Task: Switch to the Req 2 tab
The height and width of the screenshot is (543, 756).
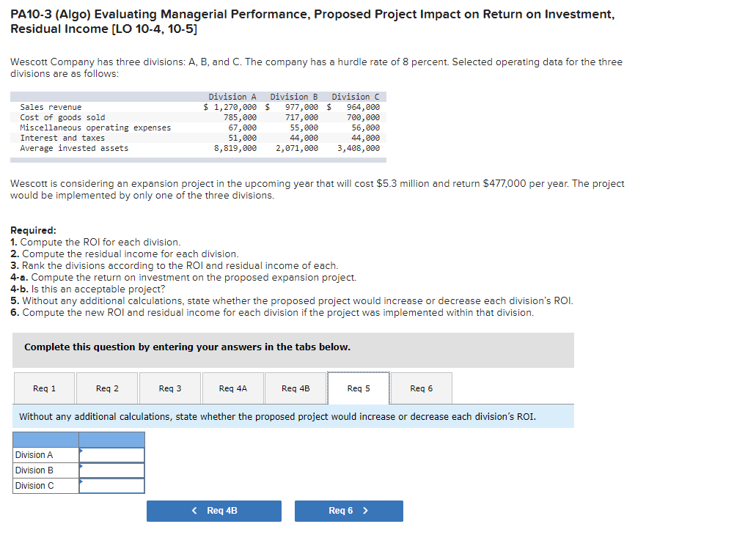Action: 107,388
